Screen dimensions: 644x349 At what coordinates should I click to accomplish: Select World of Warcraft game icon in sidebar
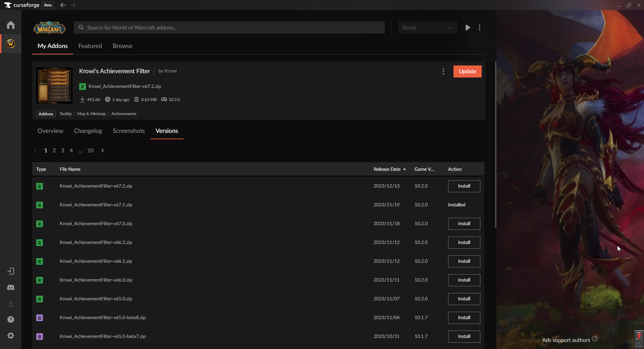tap(11, 44)
